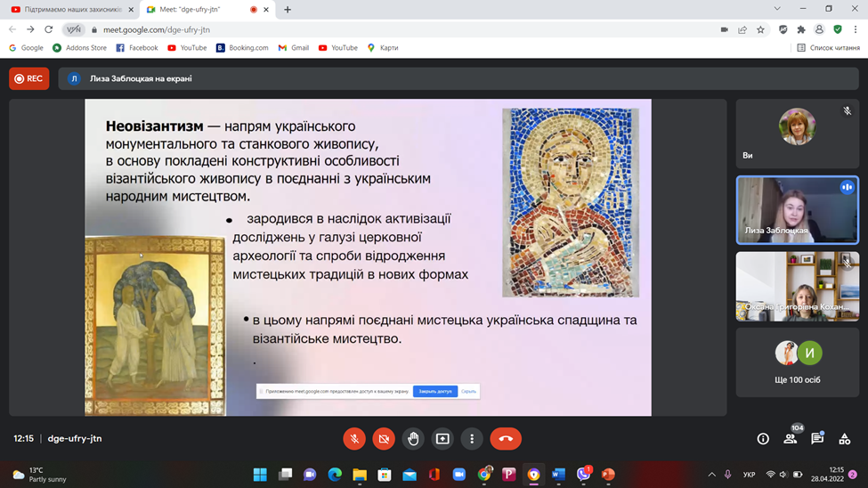Open the weather widget 13°C Partly sunny
Image resolution: width=868 pixels, height=488 pixels.
point(40,475)
